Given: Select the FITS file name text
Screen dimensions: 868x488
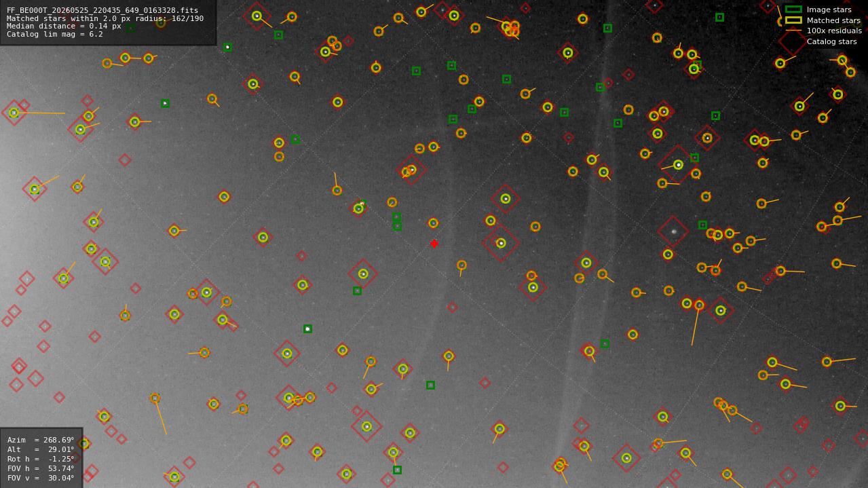Looking at the screenshot, I should [x=102, y=11].
